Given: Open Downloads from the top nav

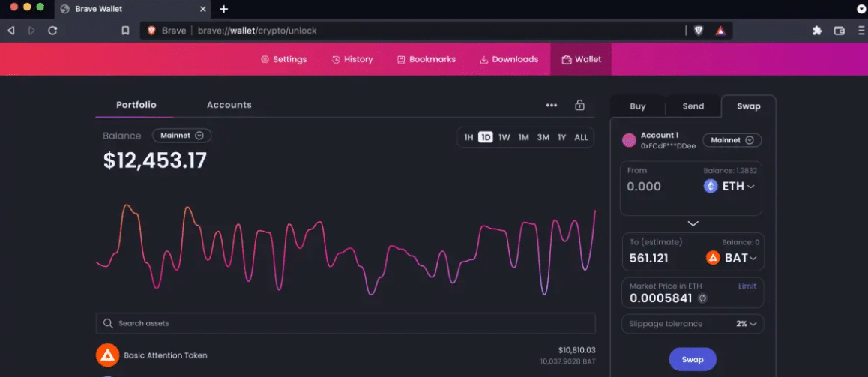Looking at the screenshot, I should [509, 59].
